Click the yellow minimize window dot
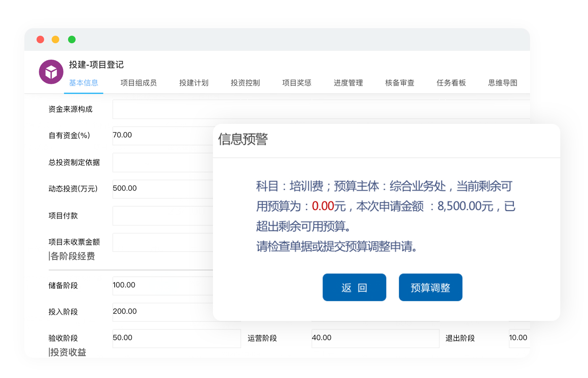This screenshot has width=588, height=378. click(55, 39)
